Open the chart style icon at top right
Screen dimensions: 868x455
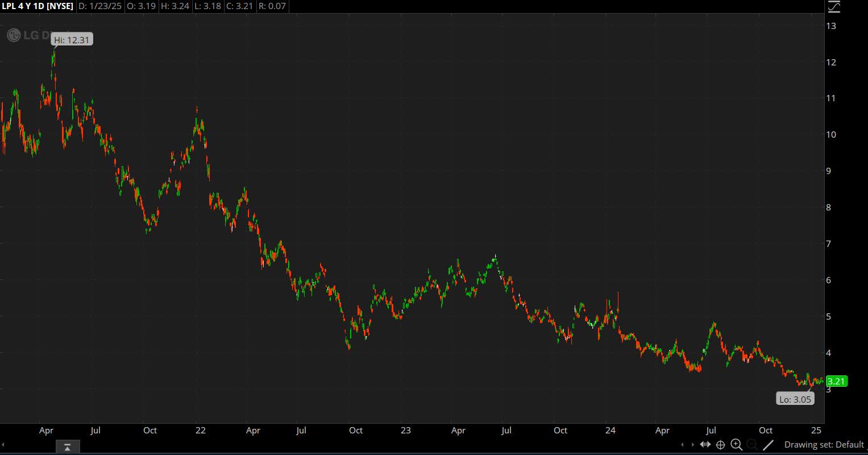pos(833,7)
